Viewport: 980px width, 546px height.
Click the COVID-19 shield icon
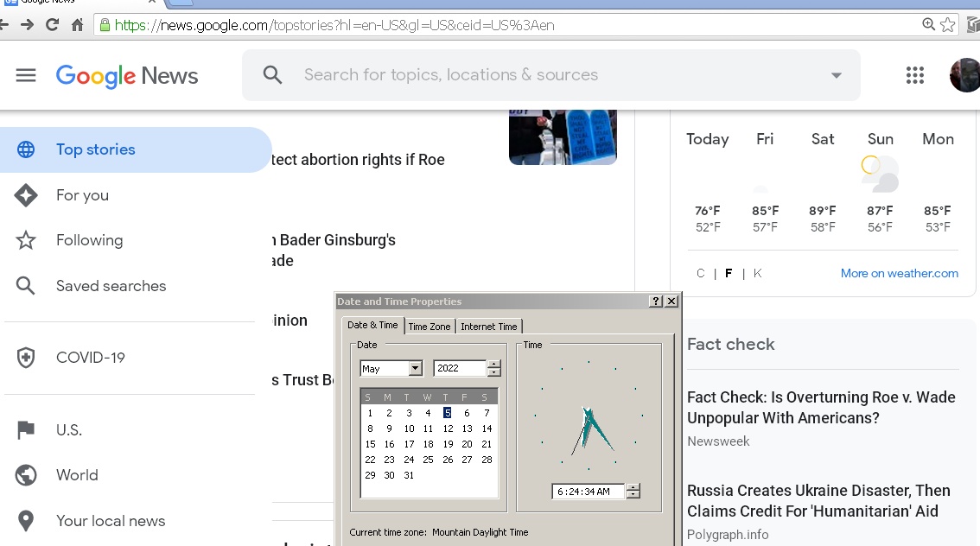(x=26, y=358)
